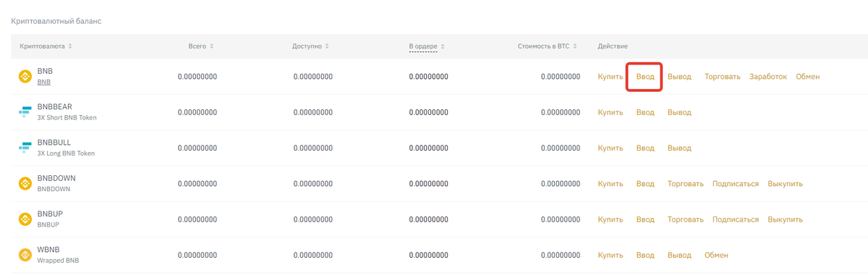Click the BNB coin icon
This screenshot has width=868, height=278.
[x=25, y=77]
